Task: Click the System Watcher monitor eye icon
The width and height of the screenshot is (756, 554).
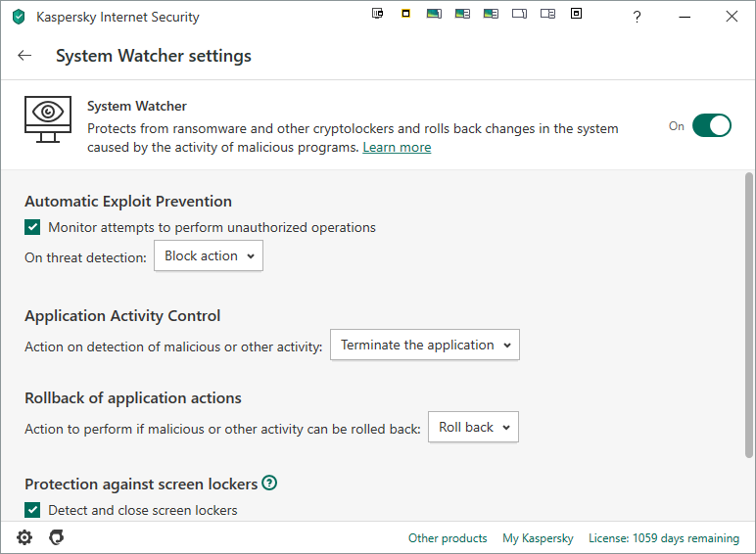Action: [x=48, y=119]
